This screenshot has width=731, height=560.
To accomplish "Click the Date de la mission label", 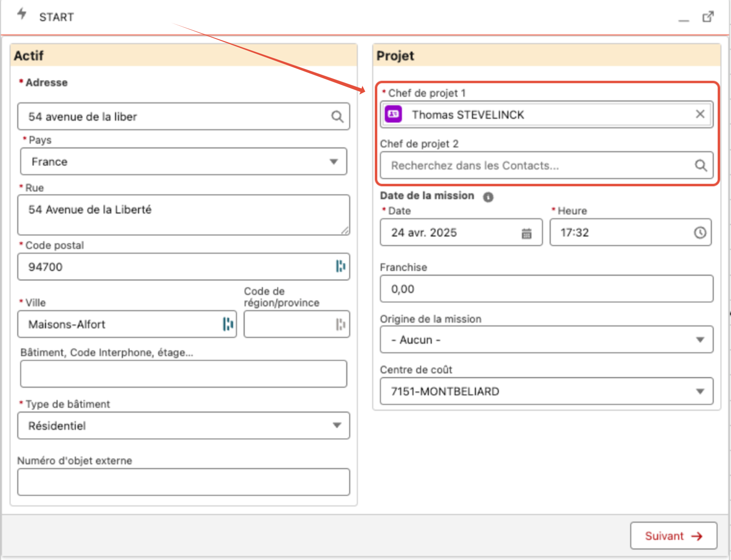I will click(x=427, y=196).
